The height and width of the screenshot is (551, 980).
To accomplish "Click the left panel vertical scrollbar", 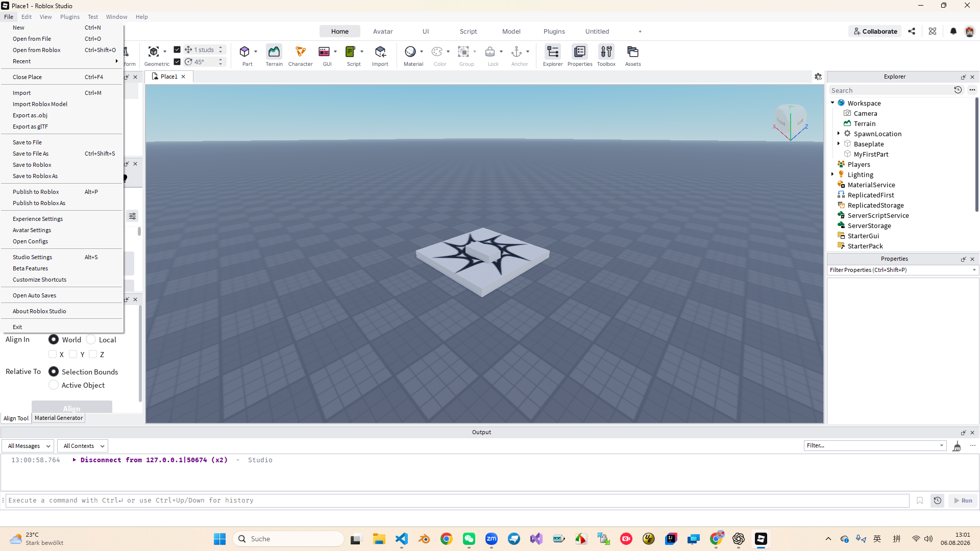I will (x=140, y=354).
